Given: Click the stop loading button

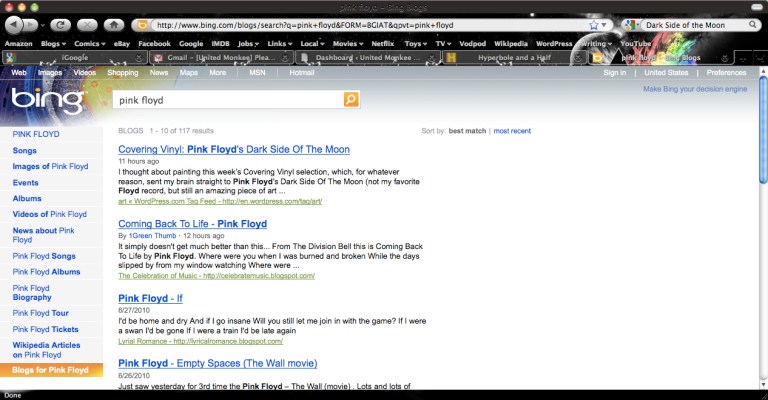Looking at the screenshot, I should (x=88, y=24).
